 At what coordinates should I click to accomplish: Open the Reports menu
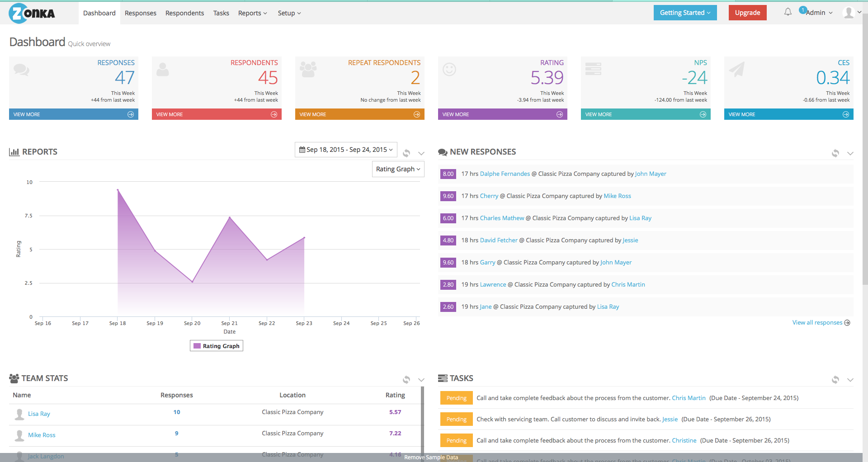[x=252, y=13]
